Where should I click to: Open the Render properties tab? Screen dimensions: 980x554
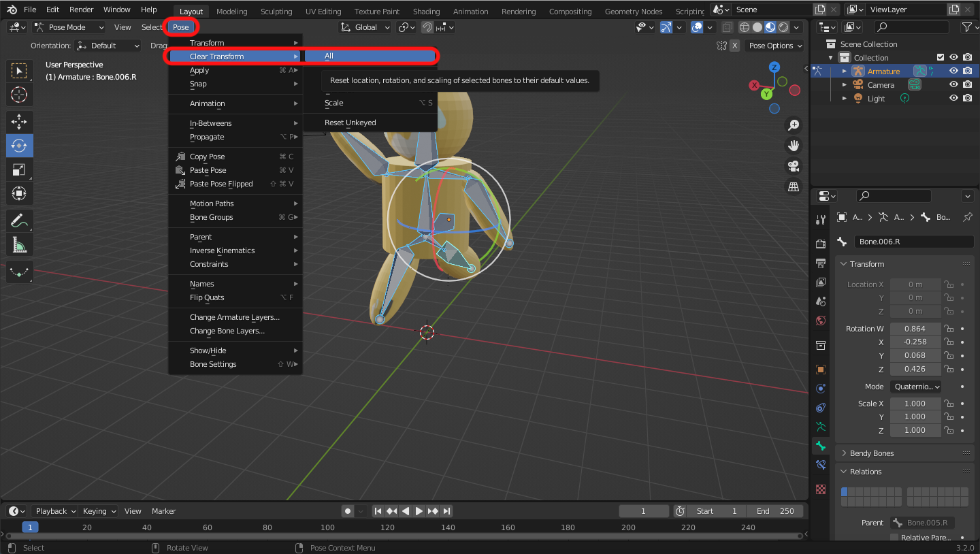click(x=821, y=244)
